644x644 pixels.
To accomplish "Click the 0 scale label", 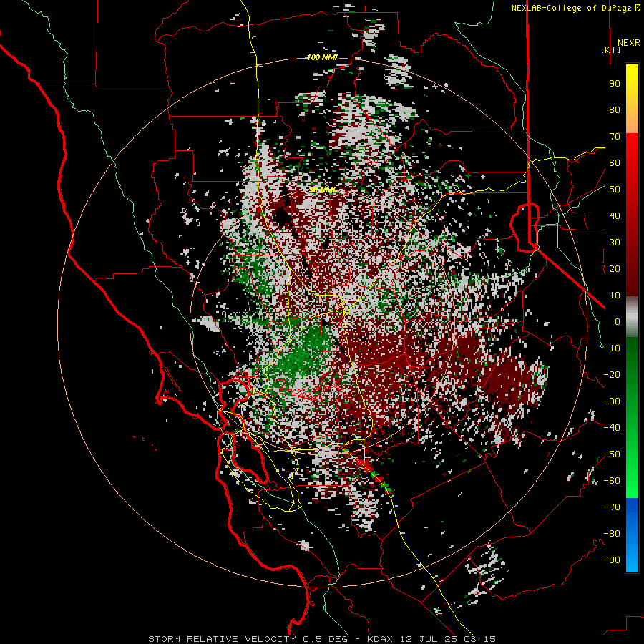I will point(618,321).
